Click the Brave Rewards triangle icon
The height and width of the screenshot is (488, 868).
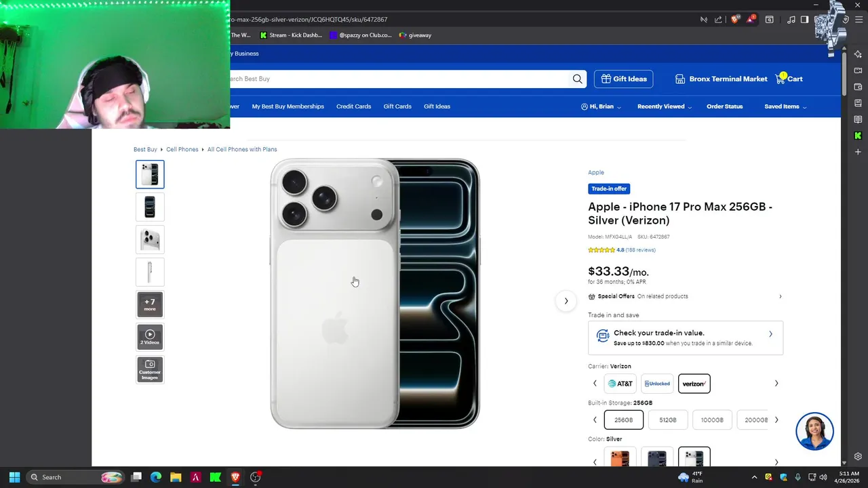(751, 20)
